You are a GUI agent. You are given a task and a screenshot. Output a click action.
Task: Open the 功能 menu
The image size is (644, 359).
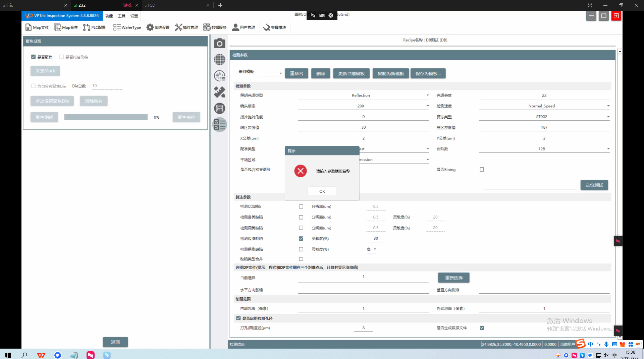109,16
